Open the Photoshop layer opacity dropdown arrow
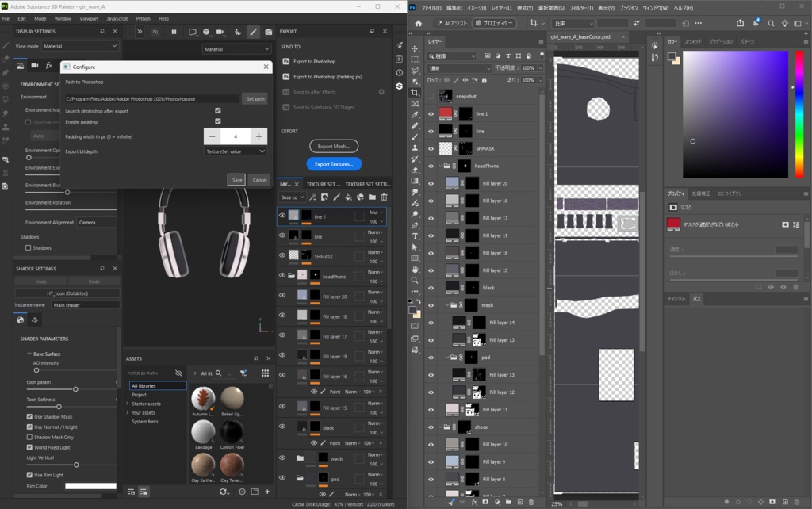The height and width of the screenshot is (509, 812). click(x=540, y=68)
